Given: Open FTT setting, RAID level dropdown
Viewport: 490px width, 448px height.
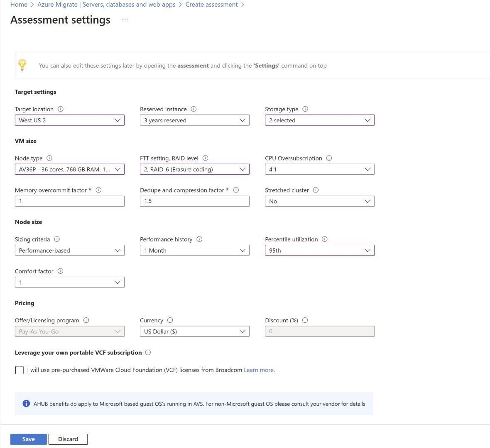Looking at the screenshot, I should pos(195,169).
